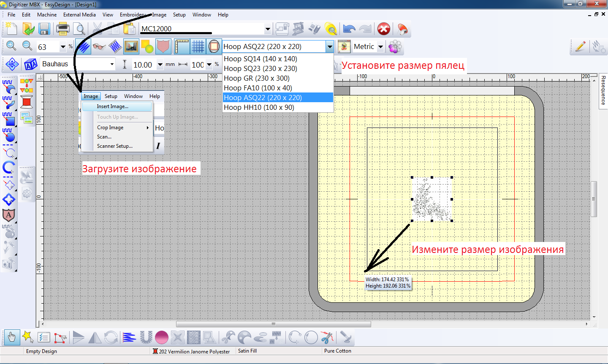Viewport: 608px width, 364px height.
Task: Click the Undo arrow icon
Action: click(349, 29)
